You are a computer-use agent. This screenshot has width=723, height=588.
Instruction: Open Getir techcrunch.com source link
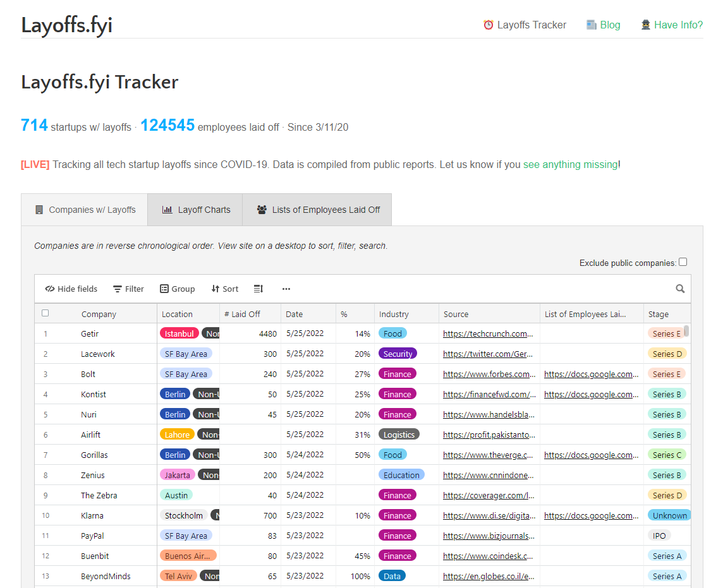pos(488,333)
